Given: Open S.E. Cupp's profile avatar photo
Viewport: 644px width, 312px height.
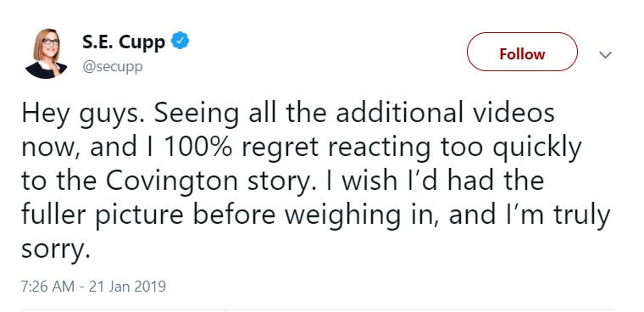Looking at the screenshot, I should [46, 53].
